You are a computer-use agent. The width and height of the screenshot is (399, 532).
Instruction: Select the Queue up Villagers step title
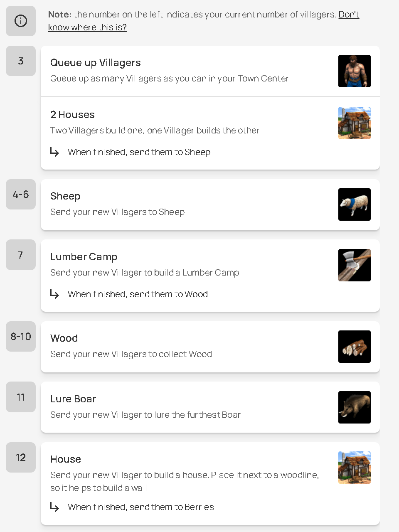tap(96, 63)
